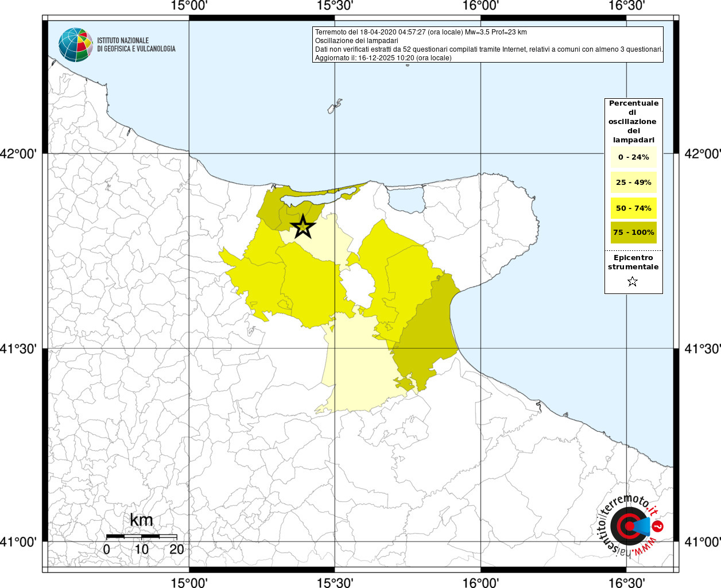Click the red question mark circle

(x=658, y=526)
